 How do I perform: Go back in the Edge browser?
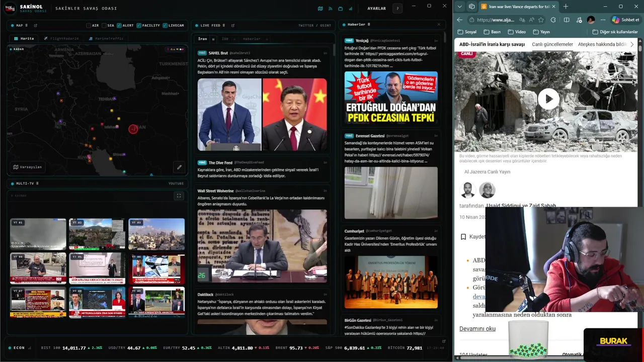coord(459,20)
